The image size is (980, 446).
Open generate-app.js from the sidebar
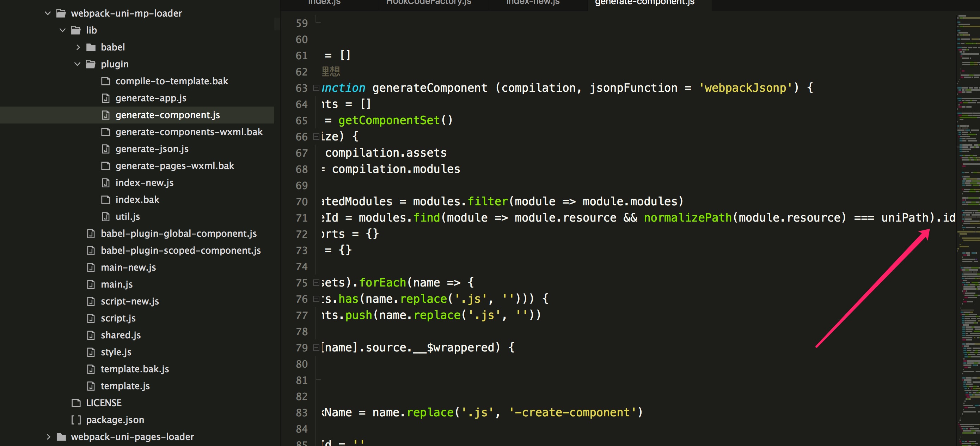(151, 98)
